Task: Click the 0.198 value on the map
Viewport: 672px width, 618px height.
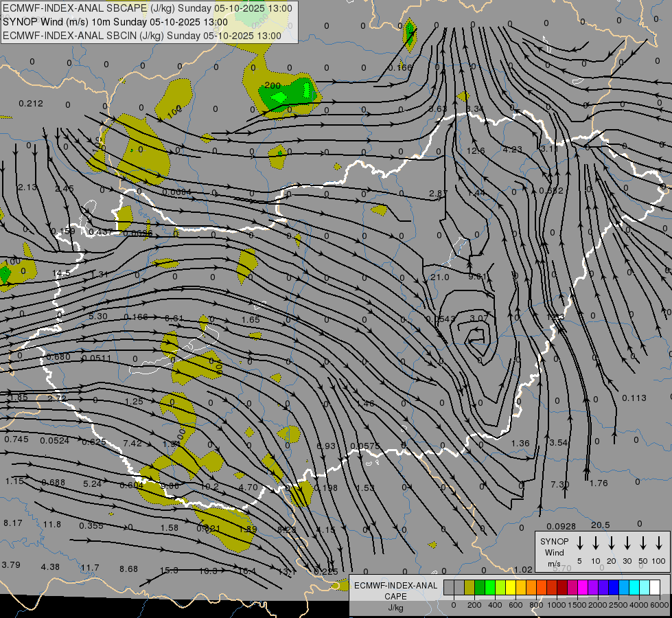Action: [x=326, y=488]
